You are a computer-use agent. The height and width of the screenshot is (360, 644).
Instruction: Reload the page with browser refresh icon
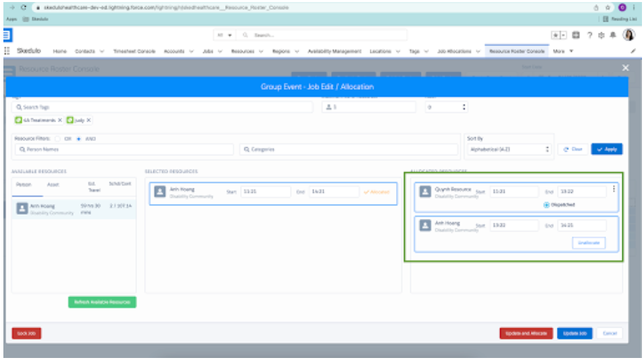coord(24,7)
